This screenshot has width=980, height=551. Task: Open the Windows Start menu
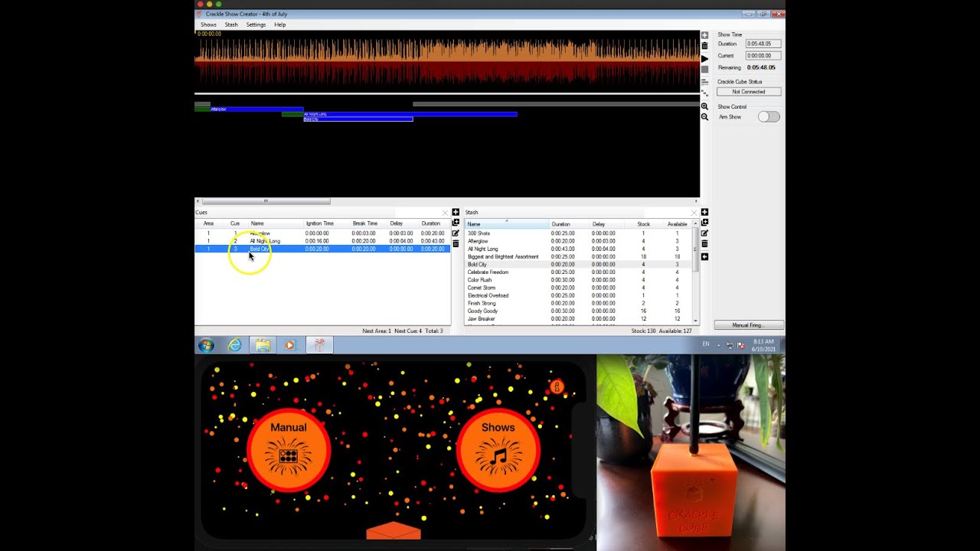coord(207,345)
